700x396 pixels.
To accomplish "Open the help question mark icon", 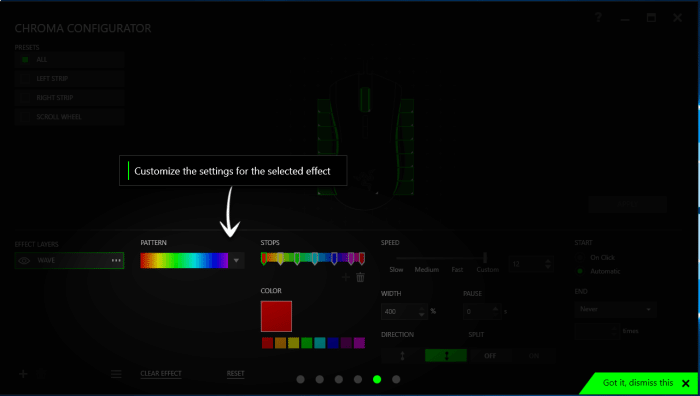I will coord(598,18).
